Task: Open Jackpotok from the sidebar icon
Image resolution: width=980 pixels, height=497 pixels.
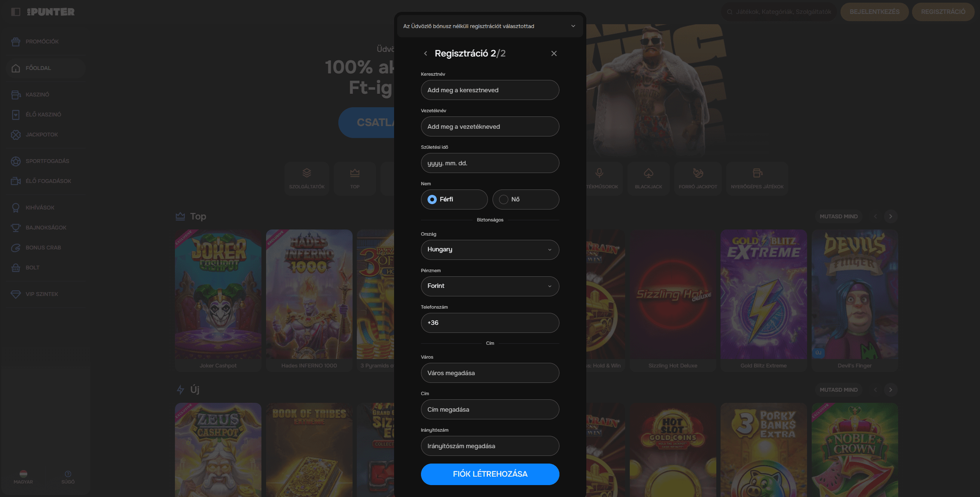Action: point(16,135)
